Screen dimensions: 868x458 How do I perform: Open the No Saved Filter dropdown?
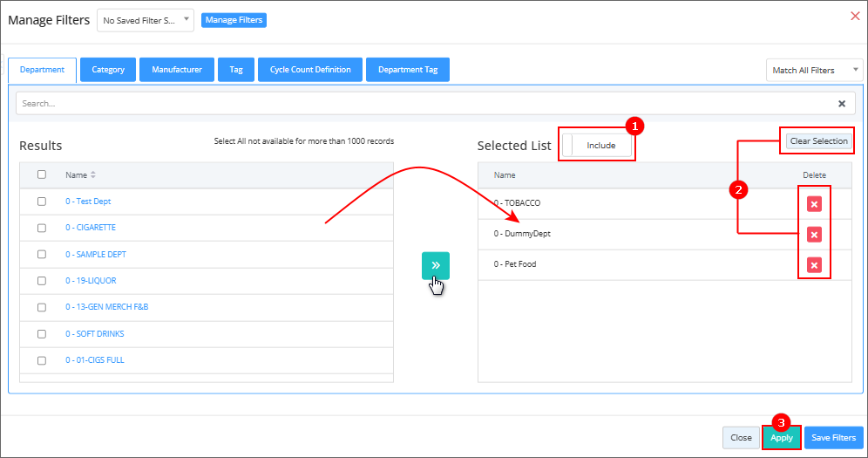145,20
